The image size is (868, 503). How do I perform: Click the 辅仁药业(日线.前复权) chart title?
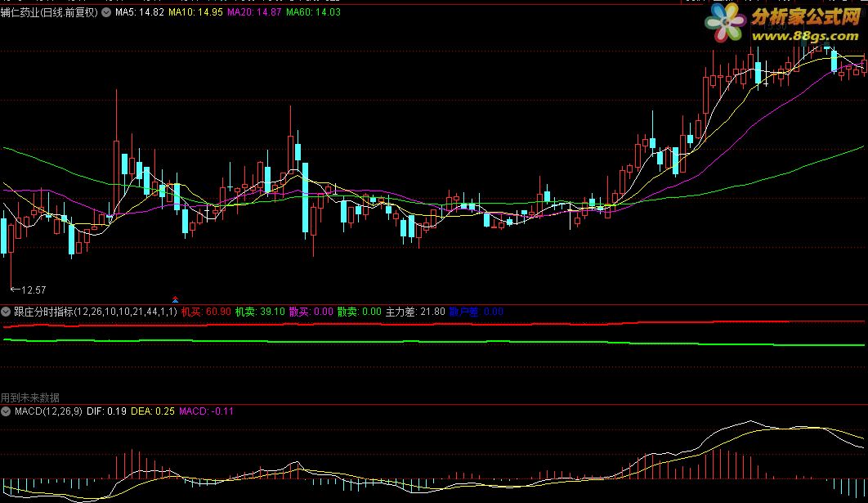(49, 12)
